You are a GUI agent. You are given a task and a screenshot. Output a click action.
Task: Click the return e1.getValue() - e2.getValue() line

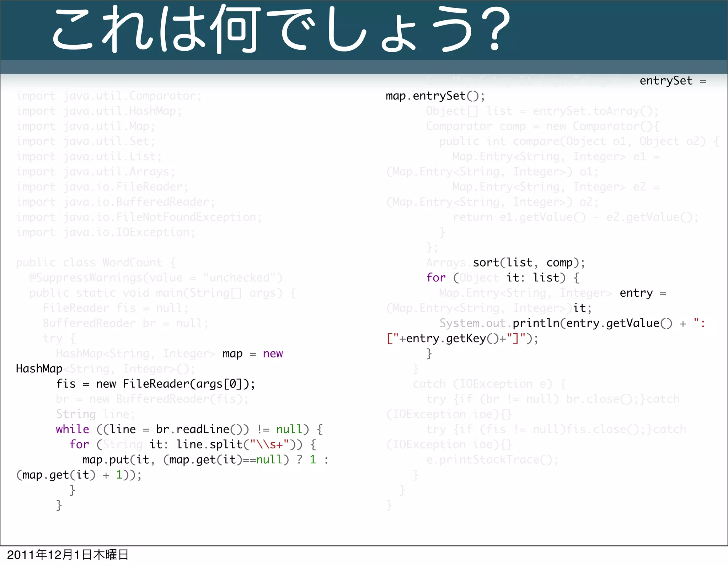[576, 217]
